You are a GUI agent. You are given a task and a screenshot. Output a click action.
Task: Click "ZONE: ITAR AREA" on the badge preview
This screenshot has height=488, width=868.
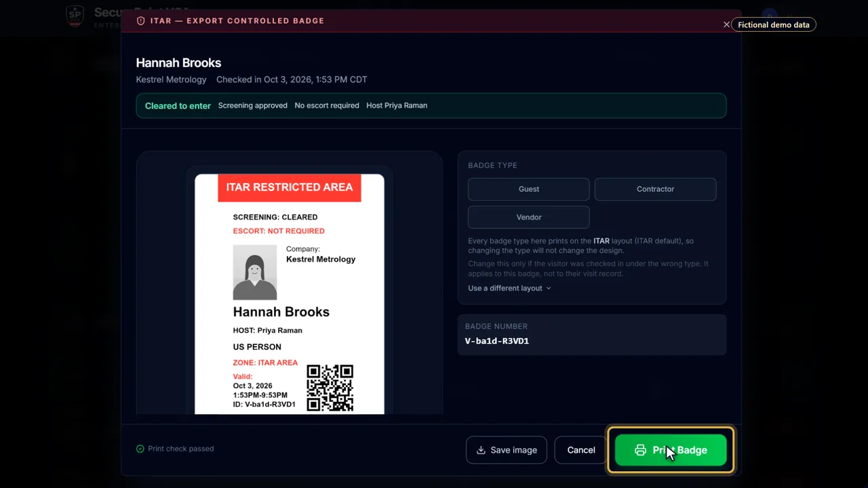(265, 363)
